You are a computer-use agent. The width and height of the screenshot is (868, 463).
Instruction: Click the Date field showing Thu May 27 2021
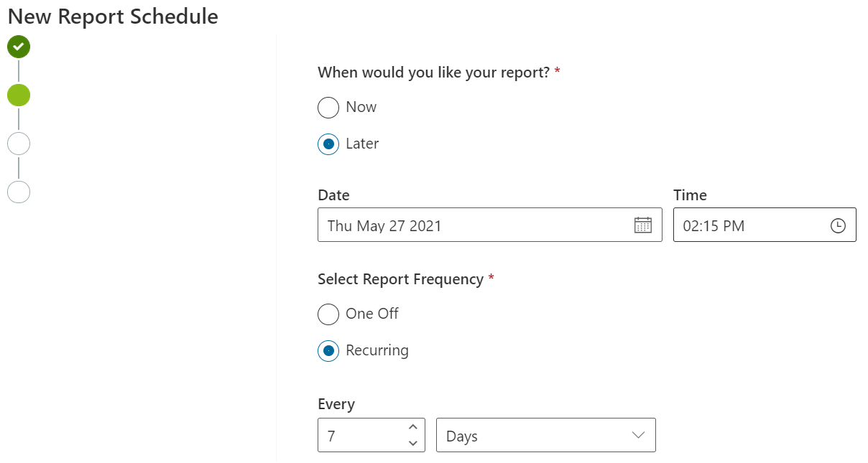(x=474, y=225)
